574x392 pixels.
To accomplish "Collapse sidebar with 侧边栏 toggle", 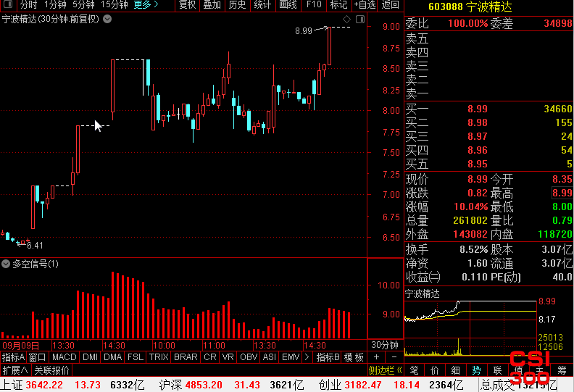I will 385,370.
